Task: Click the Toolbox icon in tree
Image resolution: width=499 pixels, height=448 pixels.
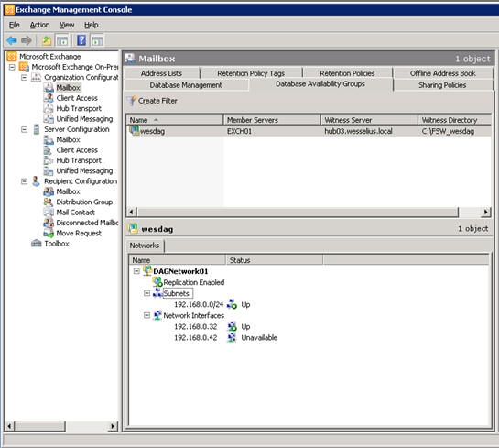Action: [37, 244]
